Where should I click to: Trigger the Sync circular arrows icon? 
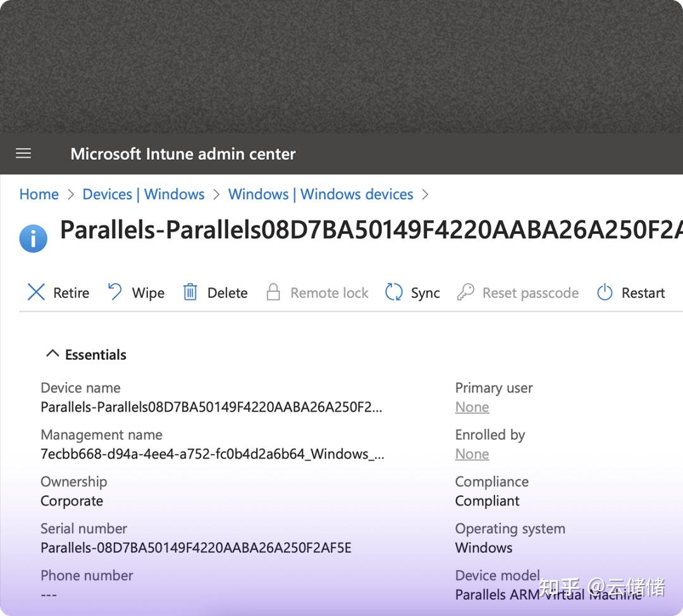[x=394, y=292]
